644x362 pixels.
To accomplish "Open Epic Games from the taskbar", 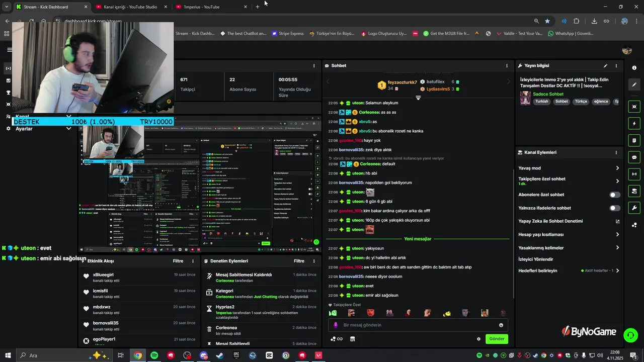I will point(236,355).
